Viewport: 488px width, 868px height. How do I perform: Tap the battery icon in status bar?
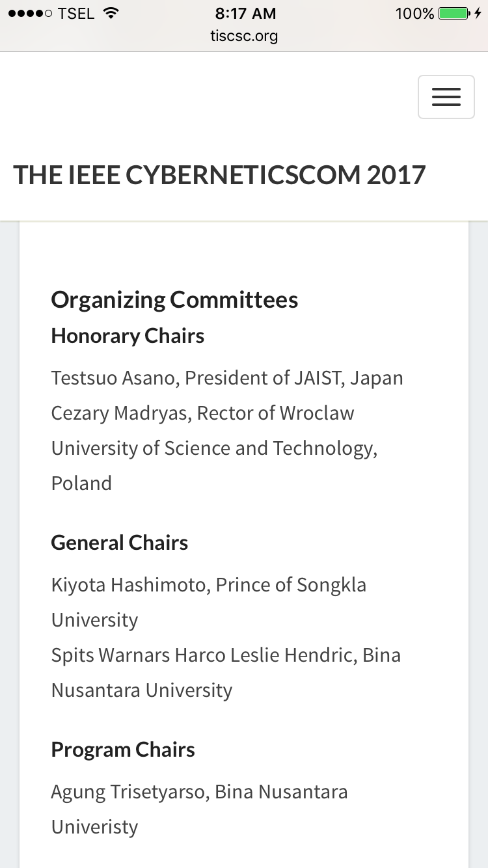click(x=454, y=13)
